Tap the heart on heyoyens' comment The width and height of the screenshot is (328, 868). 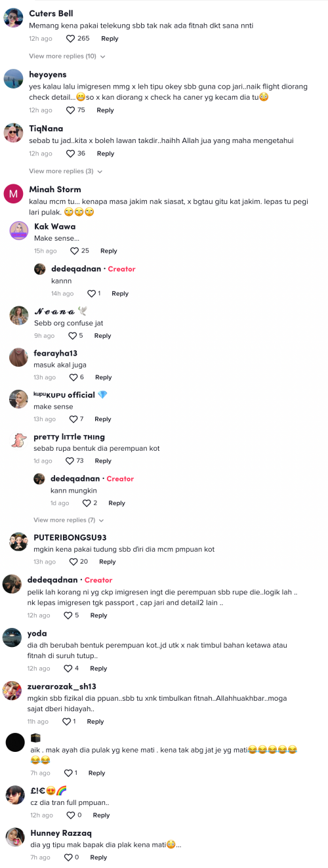pos(71,110)
